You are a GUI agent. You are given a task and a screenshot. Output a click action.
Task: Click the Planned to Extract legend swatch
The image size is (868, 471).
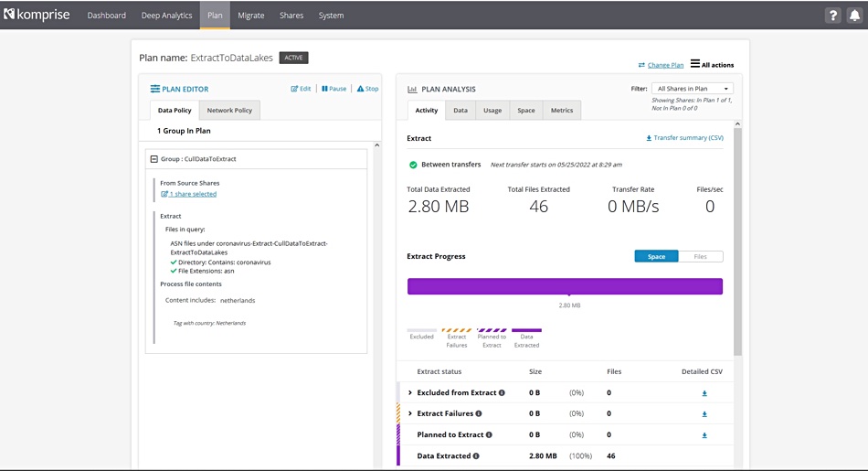point(492,330)
